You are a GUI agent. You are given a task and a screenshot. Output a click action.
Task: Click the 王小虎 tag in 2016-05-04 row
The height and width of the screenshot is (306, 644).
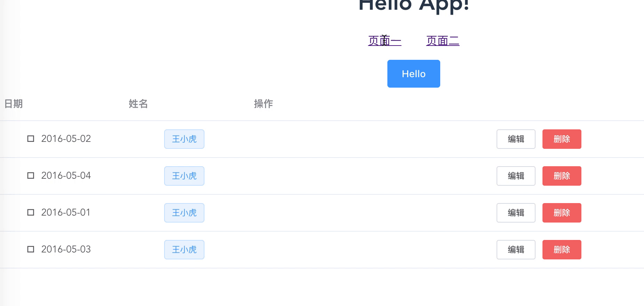184,176
